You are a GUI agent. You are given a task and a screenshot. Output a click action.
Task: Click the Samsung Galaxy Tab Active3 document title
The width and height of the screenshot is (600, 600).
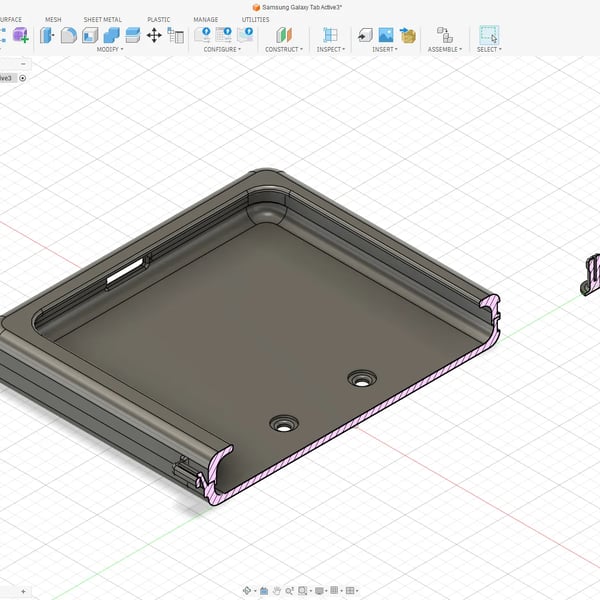[x=302, y=7]
